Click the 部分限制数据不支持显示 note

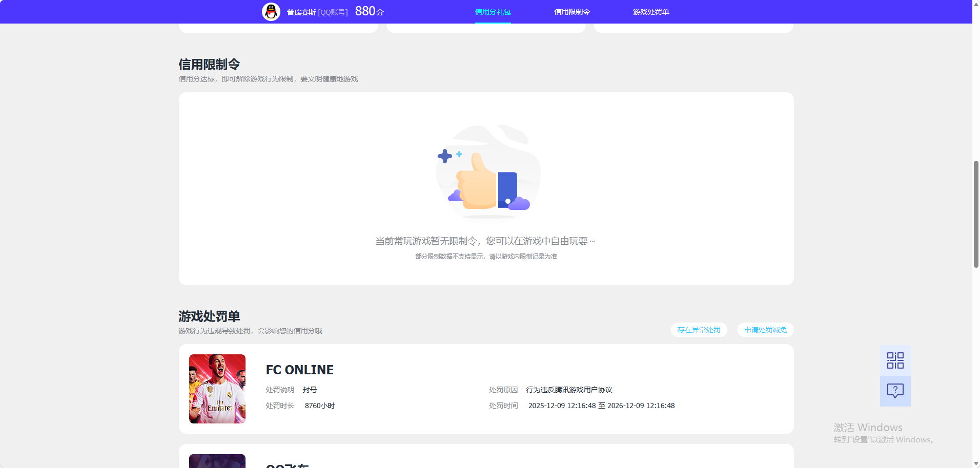tap(486, 257)
